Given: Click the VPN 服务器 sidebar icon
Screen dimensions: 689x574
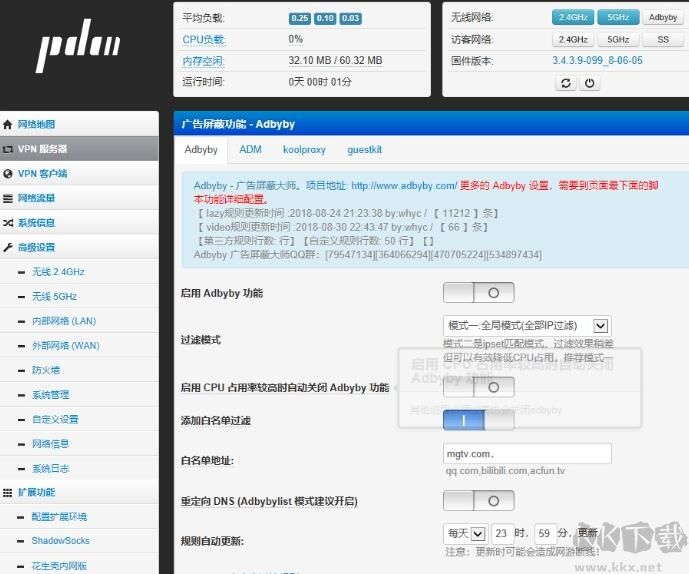Looking at the screenshot, I should tap(7, 149).
